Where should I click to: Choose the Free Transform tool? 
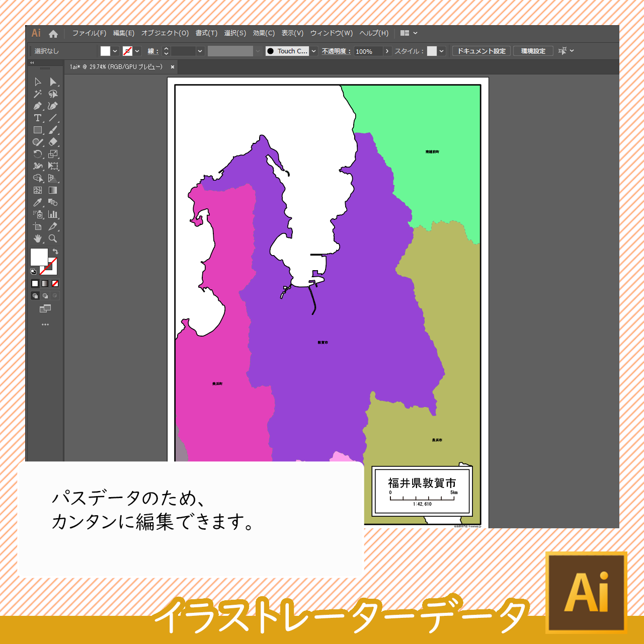53,167
